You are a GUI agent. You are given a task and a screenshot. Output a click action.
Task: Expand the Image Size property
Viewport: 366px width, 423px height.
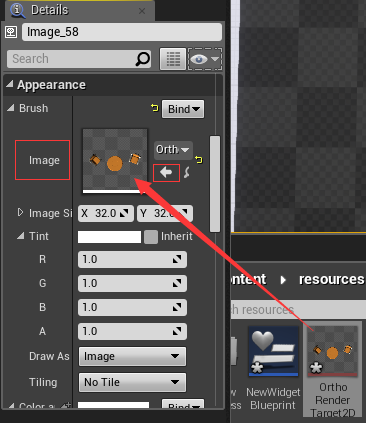click(20, 212)
